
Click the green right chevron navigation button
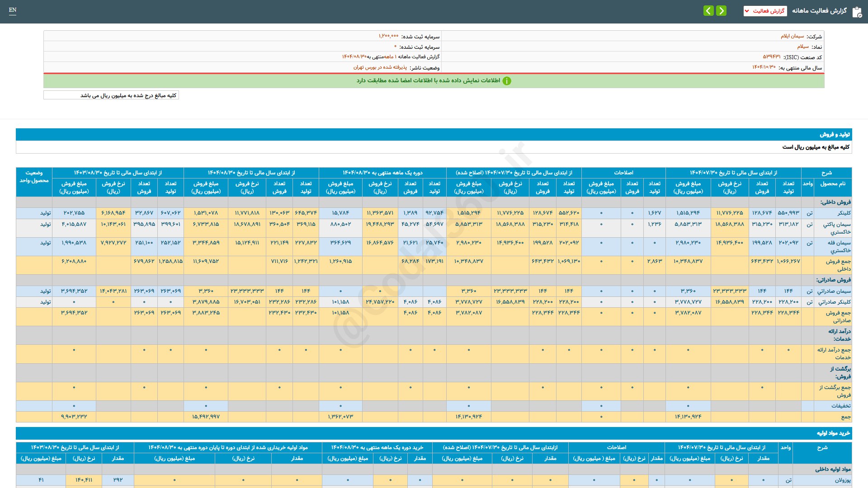(x=722, y=10)
